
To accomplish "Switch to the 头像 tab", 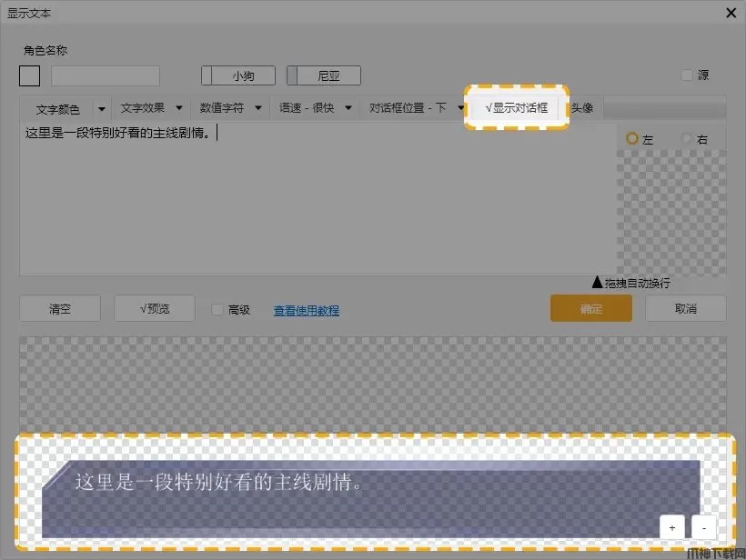I will pyautogui.click(x=582, y=107).
